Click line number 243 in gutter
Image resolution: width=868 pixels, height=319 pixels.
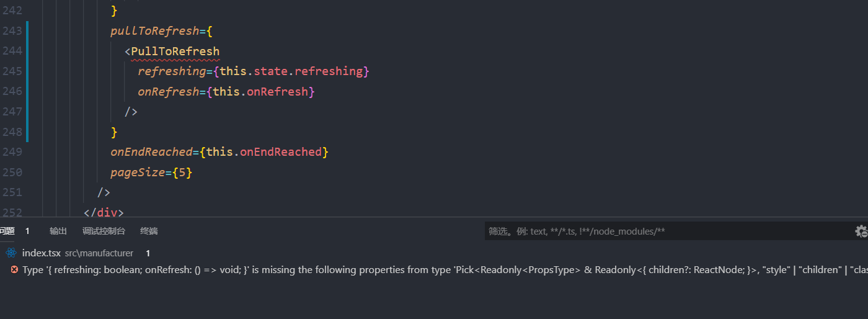click(x=12, y=30)
